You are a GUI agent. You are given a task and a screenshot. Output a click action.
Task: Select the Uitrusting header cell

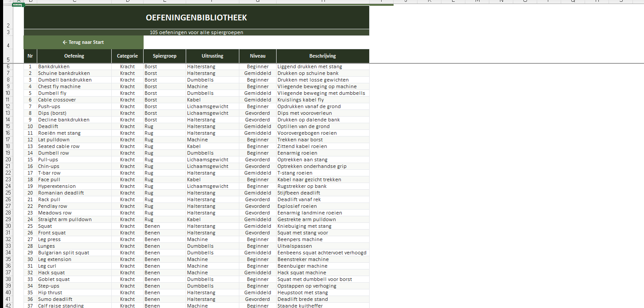[x=212, y=56]
